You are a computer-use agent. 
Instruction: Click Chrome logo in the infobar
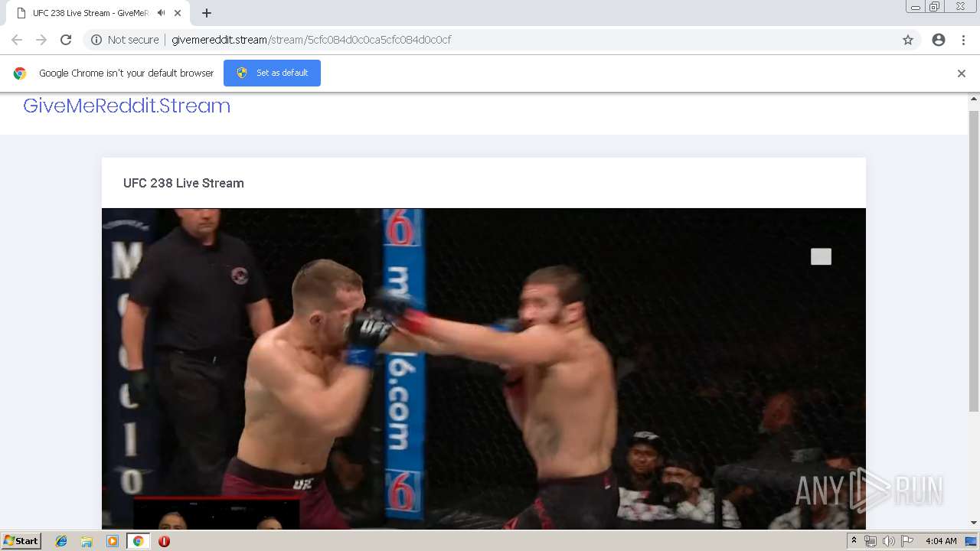point(20,73)
